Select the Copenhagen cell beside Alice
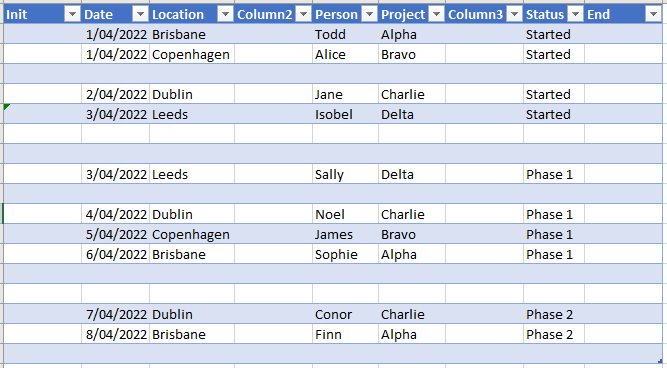This screenshot has height=368, width=667. click(x=192, y=54)
